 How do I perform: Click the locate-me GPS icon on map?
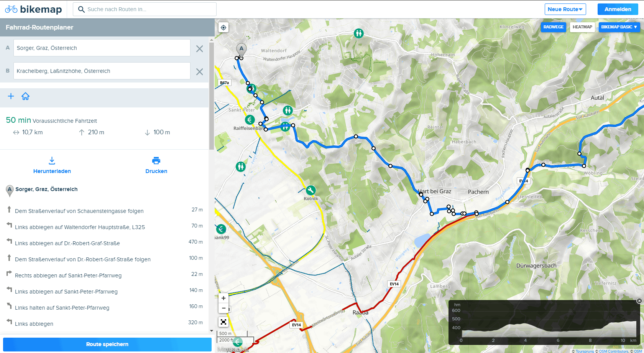223,28
